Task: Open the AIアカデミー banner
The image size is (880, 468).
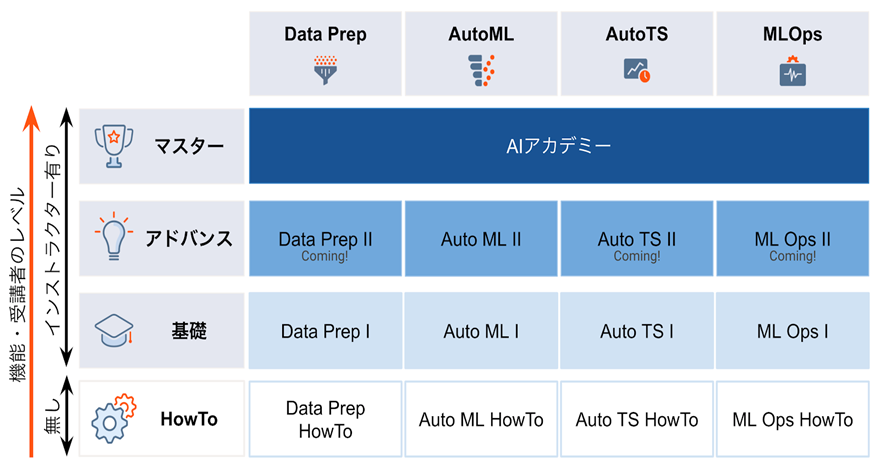Action: point(559,146)
